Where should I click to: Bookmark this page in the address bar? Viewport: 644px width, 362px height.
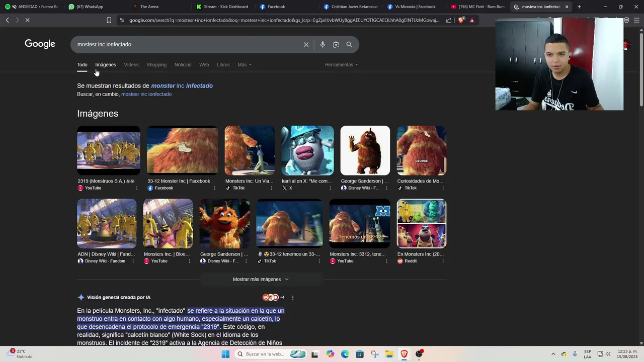109,20
